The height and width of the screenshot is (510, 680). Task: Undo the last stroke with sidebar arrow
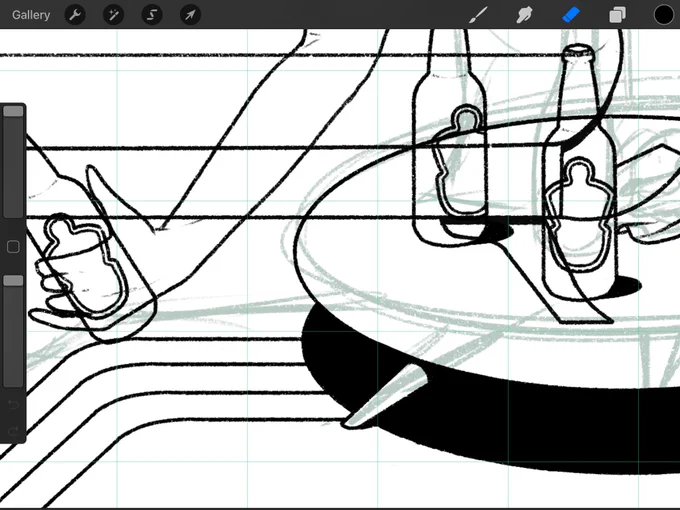pyautogui.click(x=13, y=405)
